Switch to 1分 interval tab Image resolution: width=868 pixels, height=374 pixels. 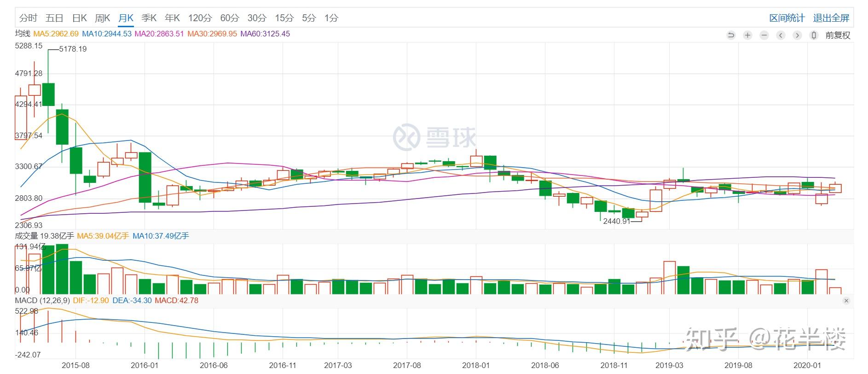(331, 18)
